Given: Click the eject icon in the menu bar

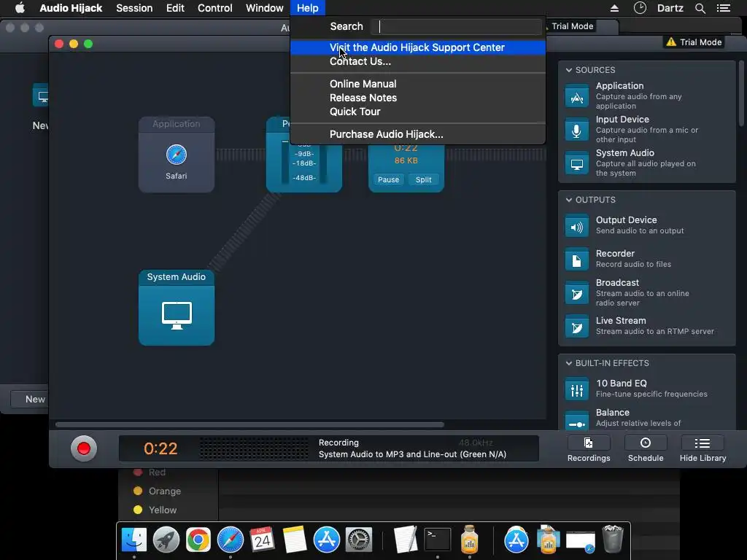Looking at the screenshot, I should [614, 8].
